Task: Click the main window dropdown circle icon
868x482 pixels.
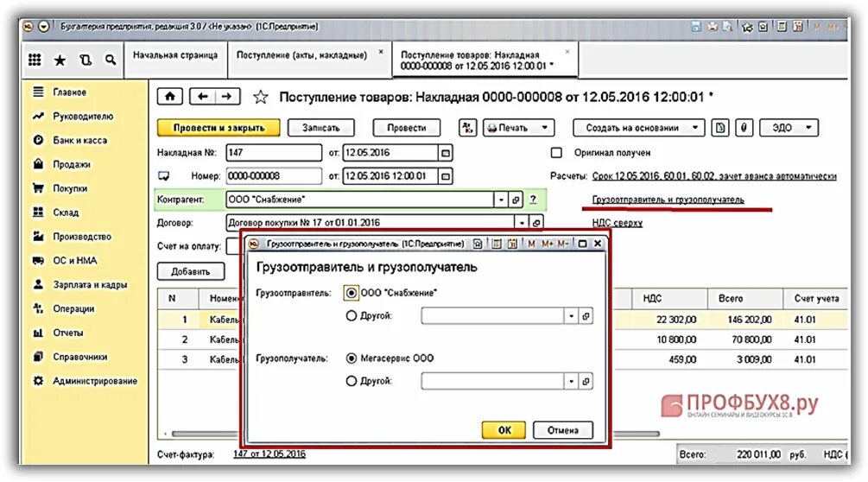Action: (43, 26)
